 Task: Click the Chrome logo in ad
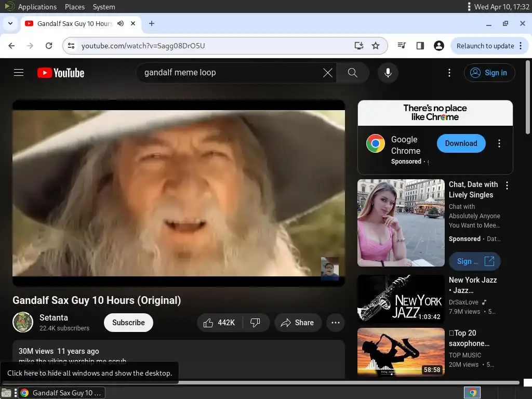pos(375,143)
